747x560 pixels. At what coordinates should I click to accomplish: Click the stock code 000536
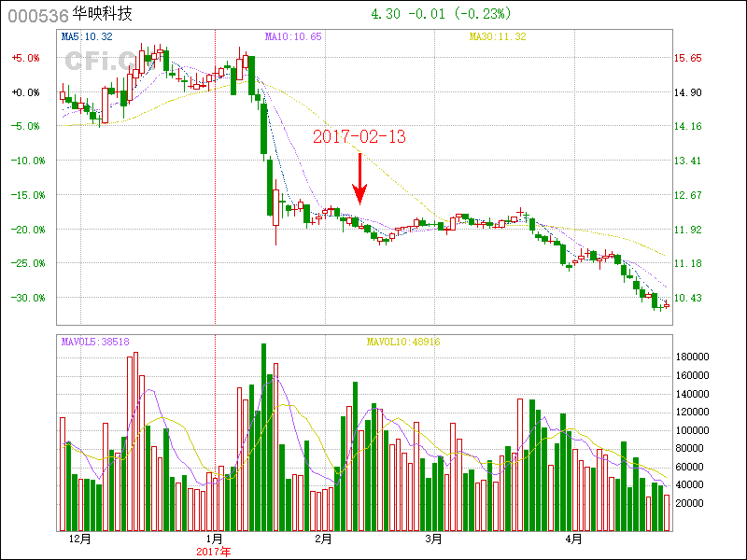coord(38,16)
